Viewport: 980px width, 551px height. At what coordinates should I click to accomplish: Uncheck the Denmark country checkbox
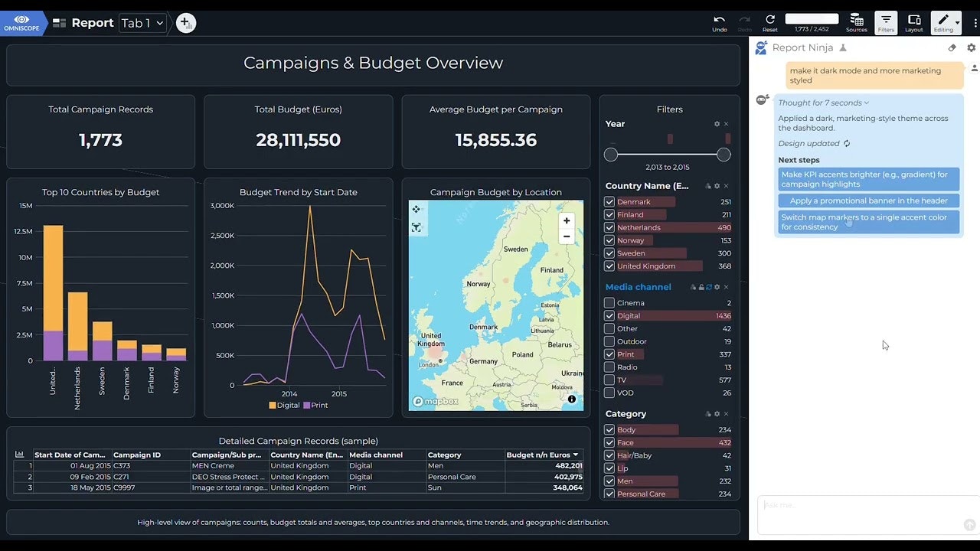609,202
